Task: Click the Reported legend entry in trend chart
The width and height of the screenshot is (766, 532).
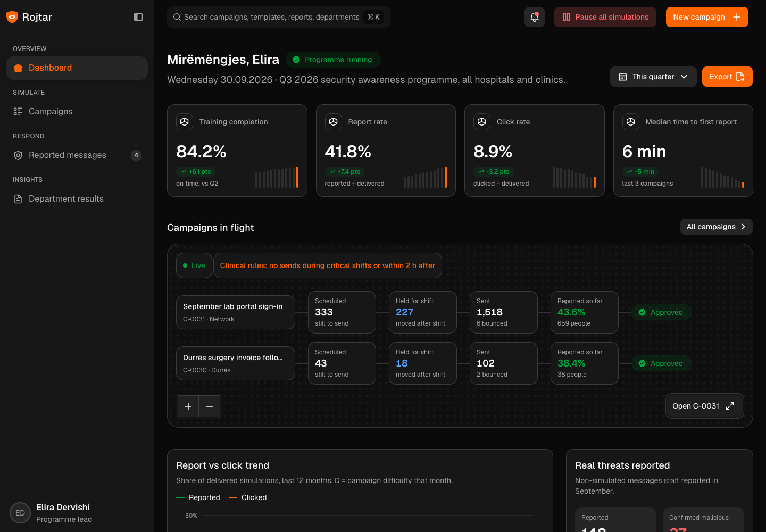Action: pos(198,497)
